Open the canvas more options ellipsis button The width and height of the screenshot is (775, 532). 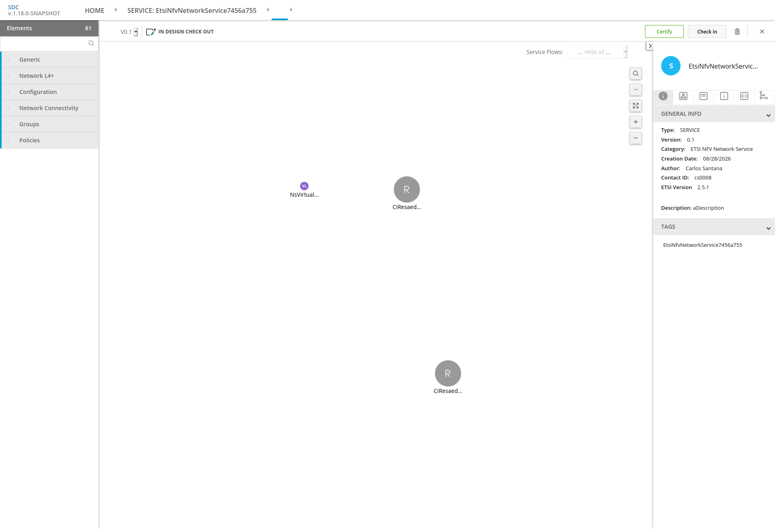click(636, 90)
